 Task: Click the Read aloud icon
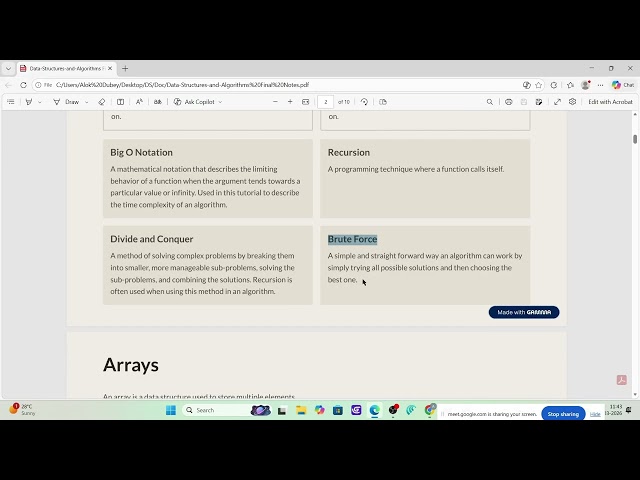pyautogui.click(x=139, y=102)
